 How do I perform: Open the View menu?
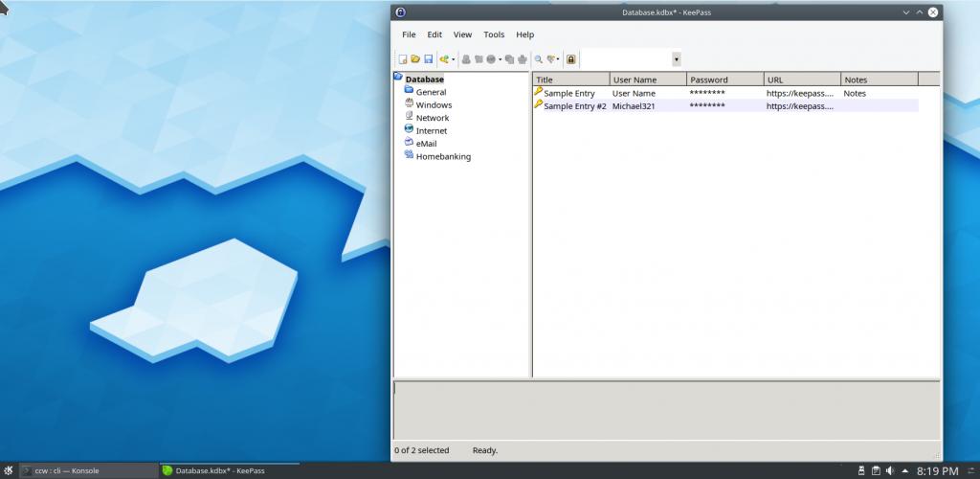point(462,34)
